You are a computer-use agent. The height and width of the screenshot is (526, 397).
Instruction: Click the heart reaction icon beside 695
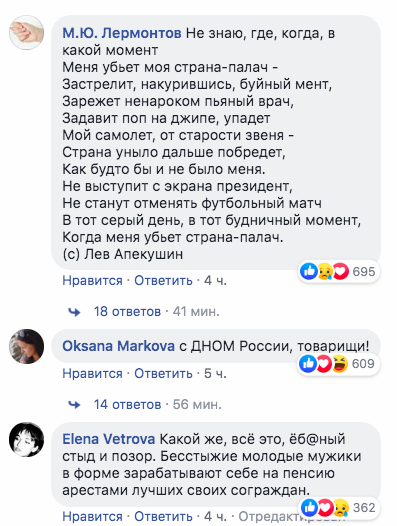tap(340, 271)
